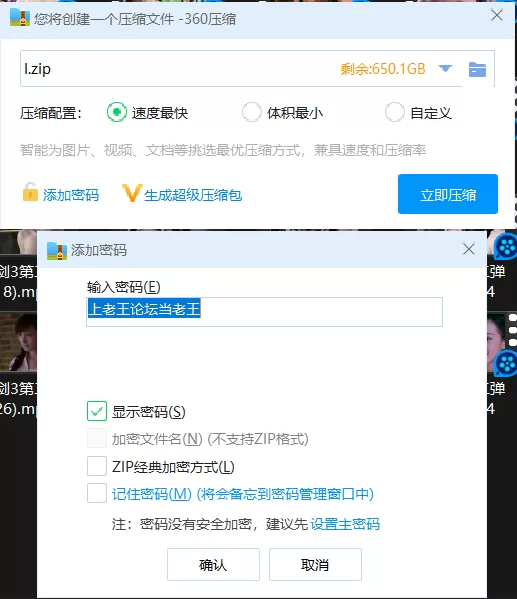Uncheck the 显示密码(S) checkbox

point(97,411)
